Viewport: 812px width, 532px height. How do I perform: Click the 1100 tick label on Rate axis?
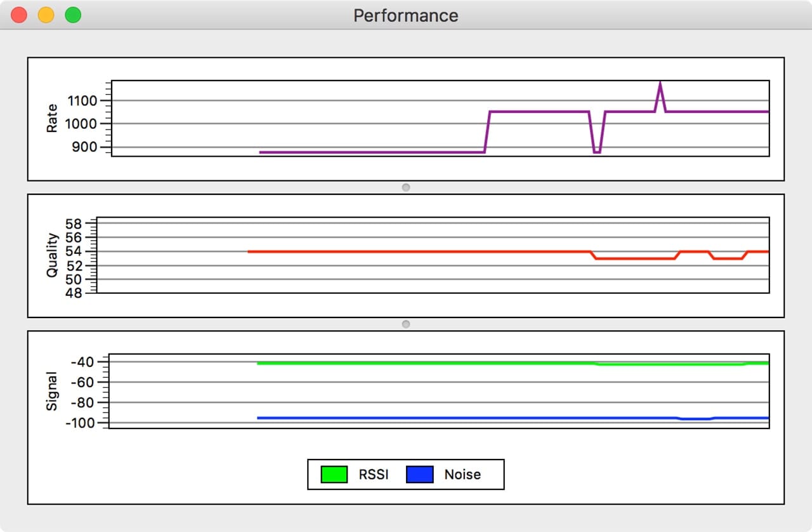[x=80, y=100]
